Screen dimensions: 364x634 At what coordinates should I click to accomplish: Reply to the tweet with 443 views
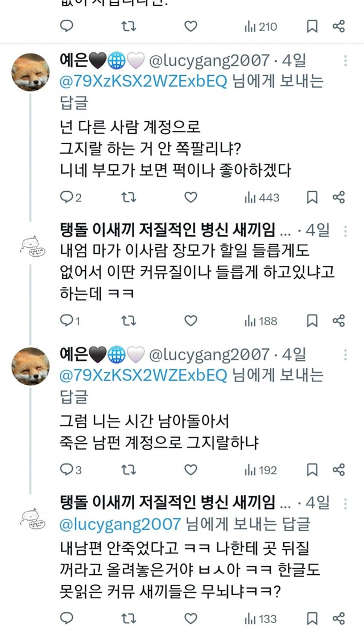pyautogui.click(x=68, y=197)
